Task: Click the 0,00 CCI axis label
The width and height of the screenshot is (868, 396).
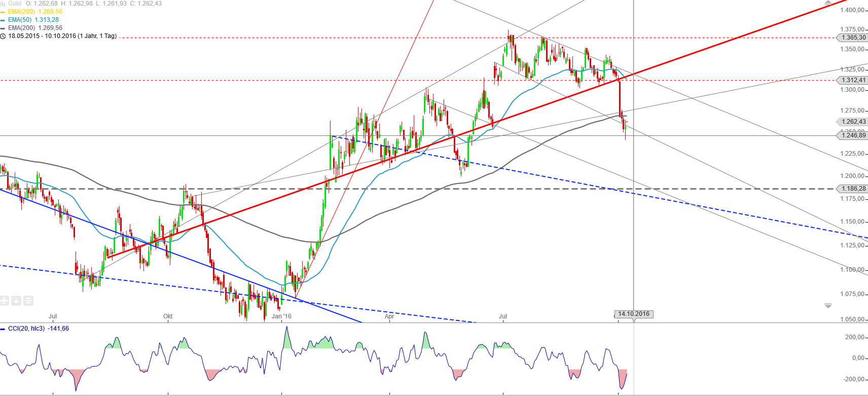Action: point(858,358)
